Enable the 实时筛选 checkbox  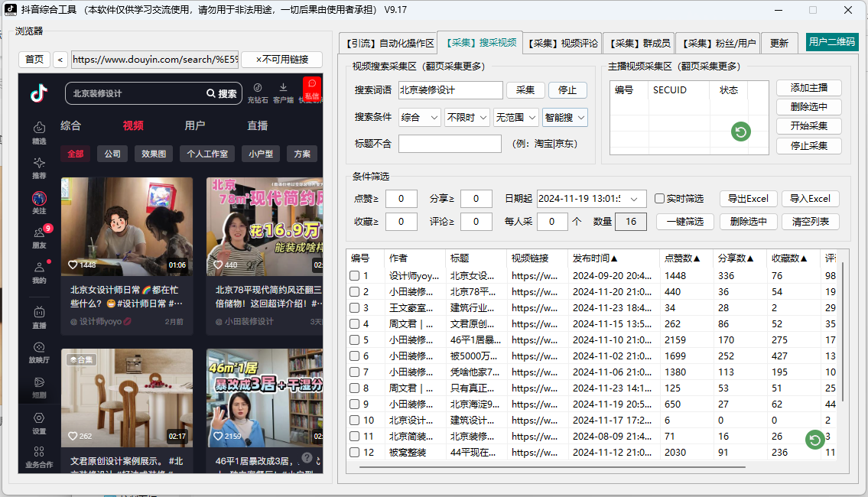coord(659,198)
